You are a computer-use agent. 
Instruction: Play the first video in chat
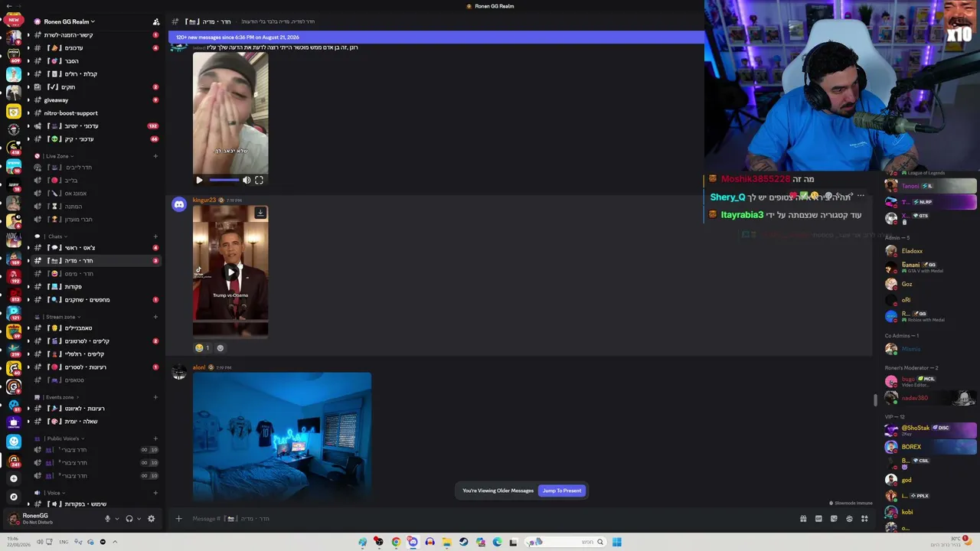point(199,181)
